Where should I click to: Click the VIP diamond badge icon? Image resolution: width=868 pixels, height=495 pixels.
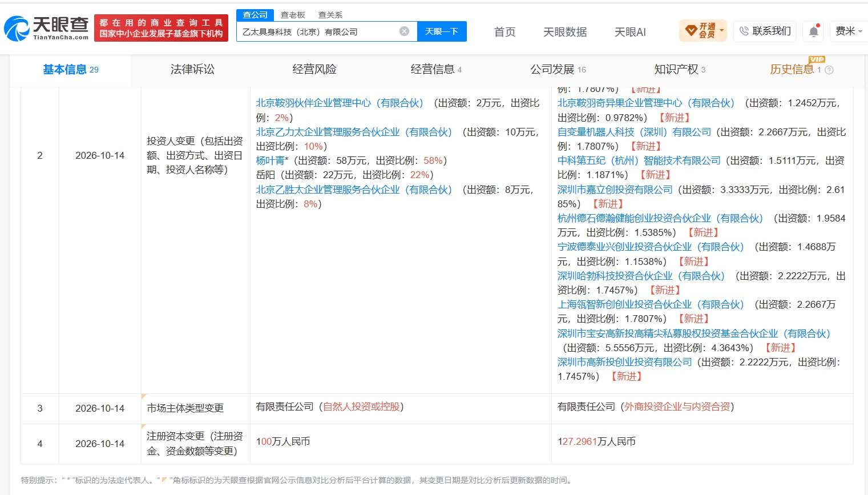691,30
